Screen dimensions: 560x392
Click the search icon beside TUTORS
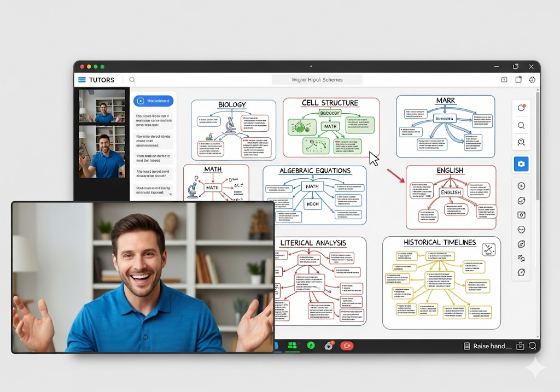(132, 80)
